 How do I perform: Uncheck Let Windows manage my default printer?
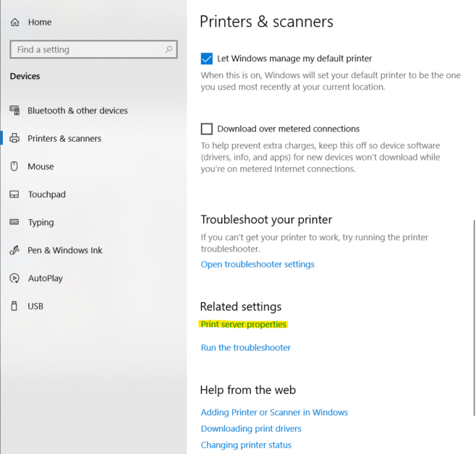[x=207, y=59]
